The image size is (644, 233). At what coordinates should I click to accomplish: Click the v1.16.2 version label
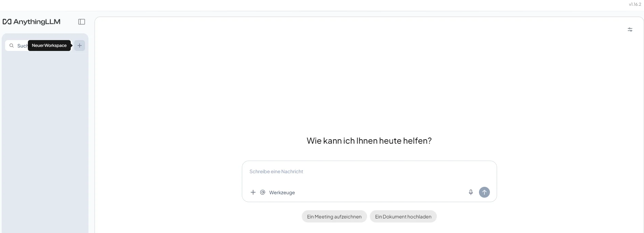point(635,4)
